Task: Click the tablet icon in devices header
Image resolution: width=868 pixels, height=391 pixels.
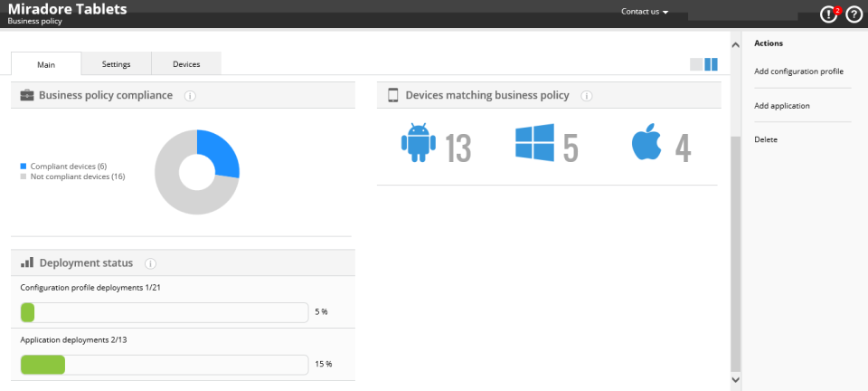Action: [x=393, y=95]
